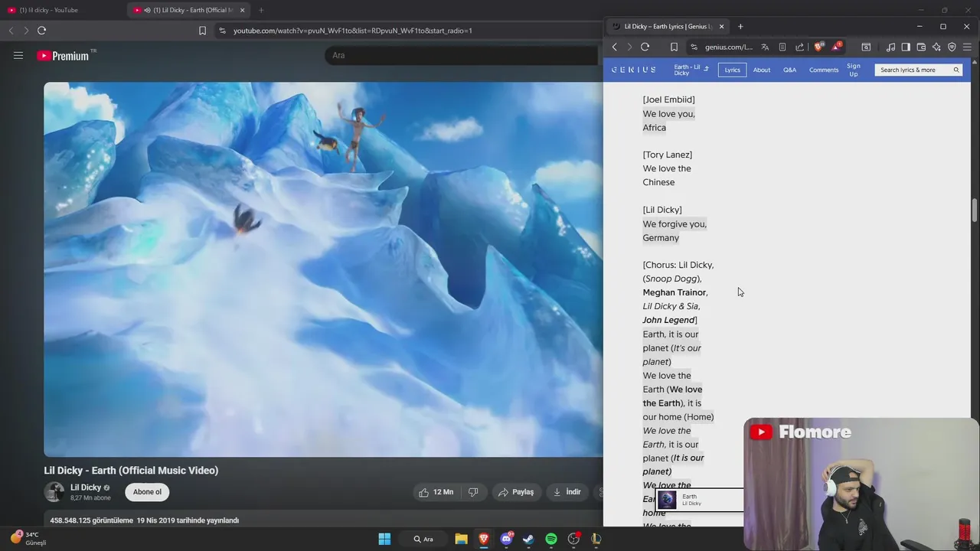The height and width of the screenshot is (551, 980).
Task: Click the YouTube address bar URL
Action: click(353, 31)
